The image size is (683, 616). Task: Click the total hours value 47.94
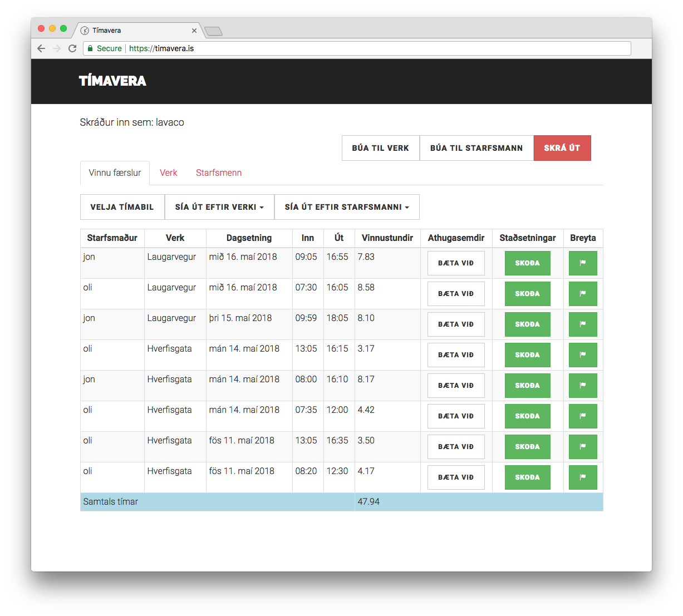[x=368, y=502]
